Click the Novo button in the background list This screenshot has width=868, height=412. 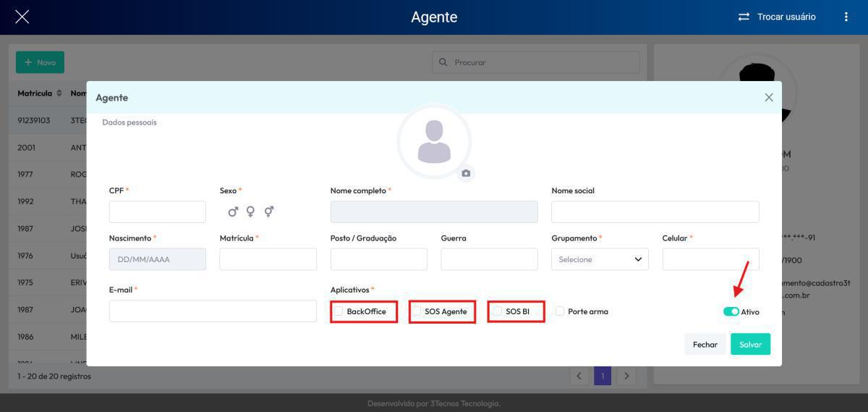(40, 62)
